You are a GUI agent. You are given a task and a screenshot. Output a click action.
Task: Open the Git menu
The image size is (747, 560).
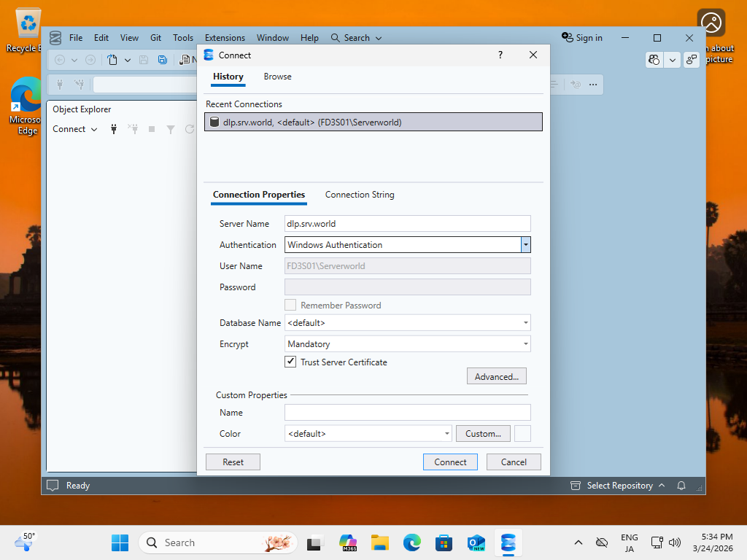[156, 38]
